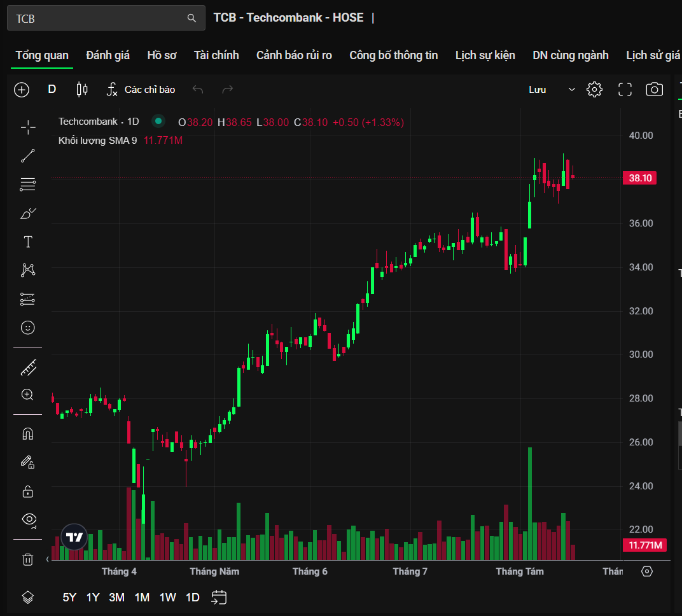
Task: Expand the Lưu save dropdown arrow
Action: 571,90
